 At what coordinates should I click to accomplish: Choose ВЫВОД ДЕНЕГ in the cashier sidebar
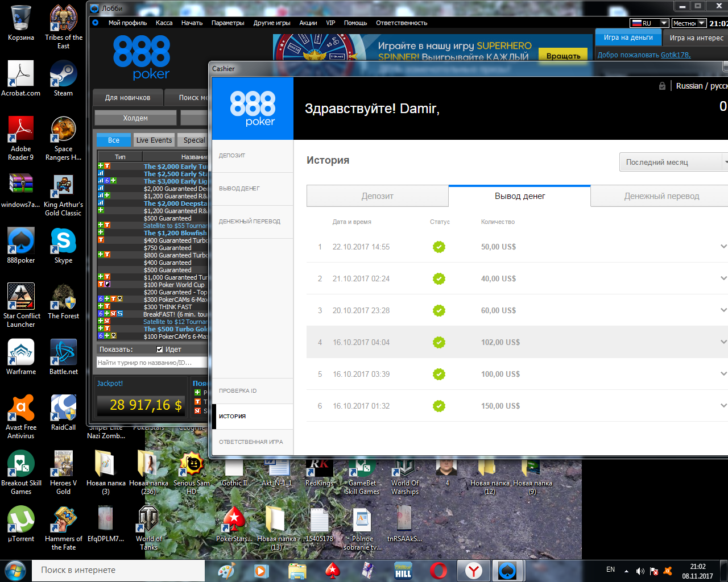[253, 189]
